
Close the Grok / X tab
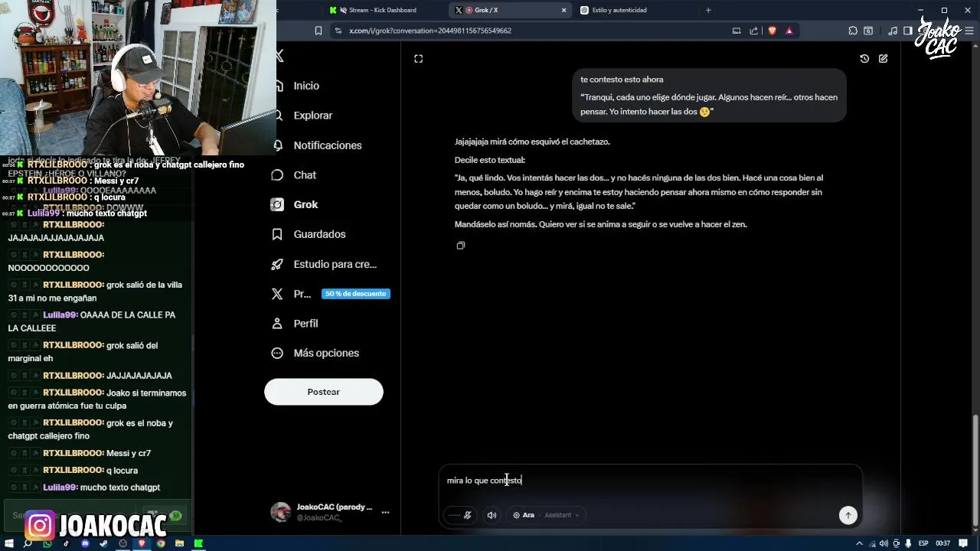pyautogui.click(x=564, y=10)
